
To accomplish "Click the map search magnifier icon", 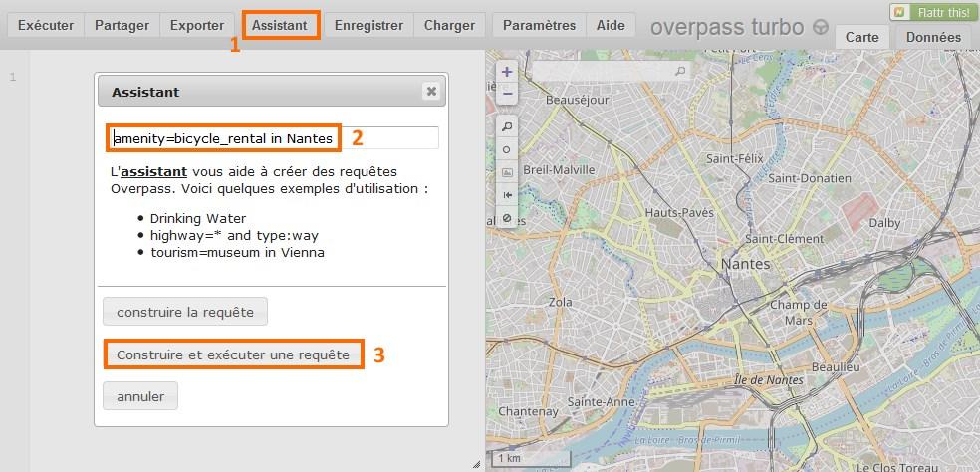I will [680, 72].
